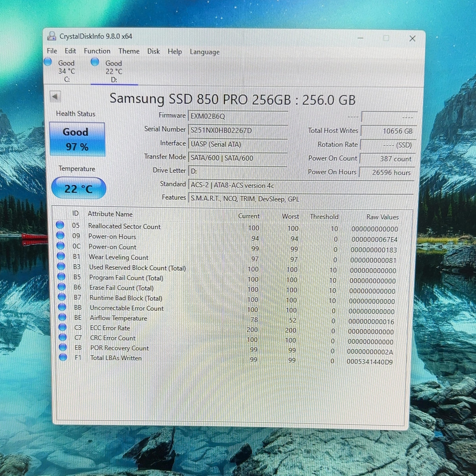476x476 pixels.
Task: Close the CrystalDiskInfo window
Action: pos(413,38)
